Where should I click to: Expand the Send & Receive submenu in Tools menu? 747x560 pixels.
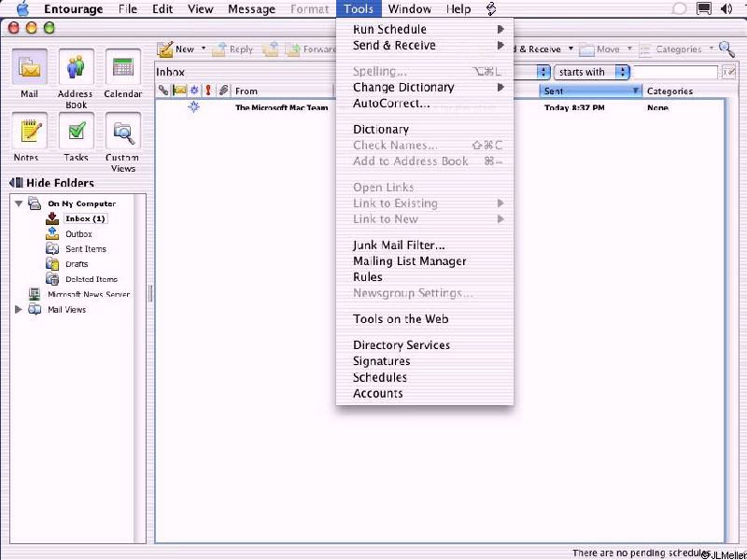point(425,45)
